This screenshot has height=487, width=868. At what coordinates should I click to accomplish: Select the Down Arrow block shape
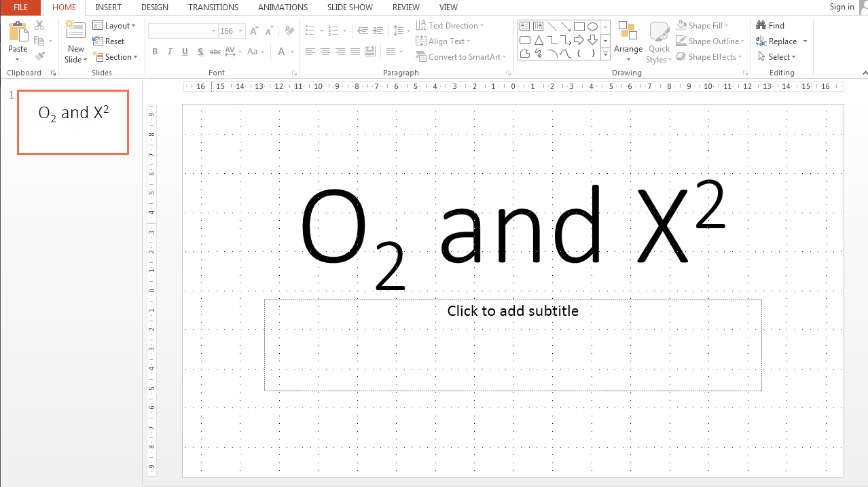click(x=593, y=40)
